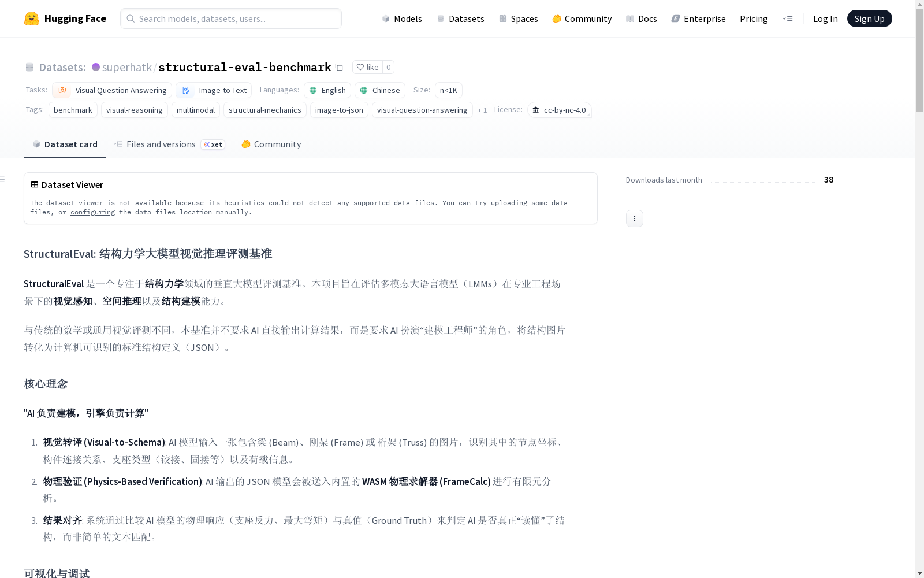Image resolution: width=924 pixels, height=578 pixels.
Task: Select the Dataset card tab
Action: pyautogui.click(x=65, y=144)
